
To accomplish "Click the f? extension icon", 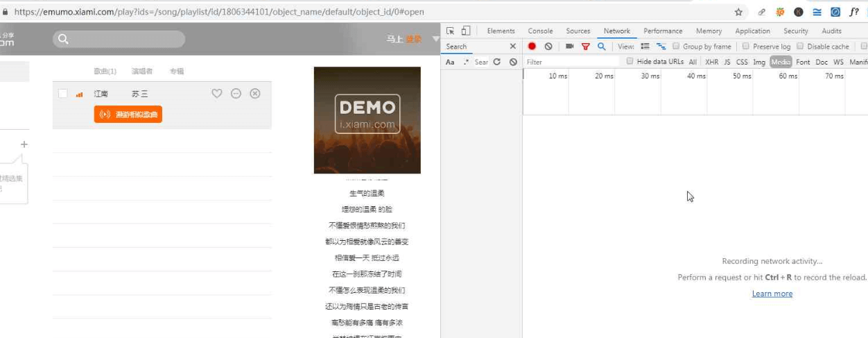I will click(x=854, y=12).
